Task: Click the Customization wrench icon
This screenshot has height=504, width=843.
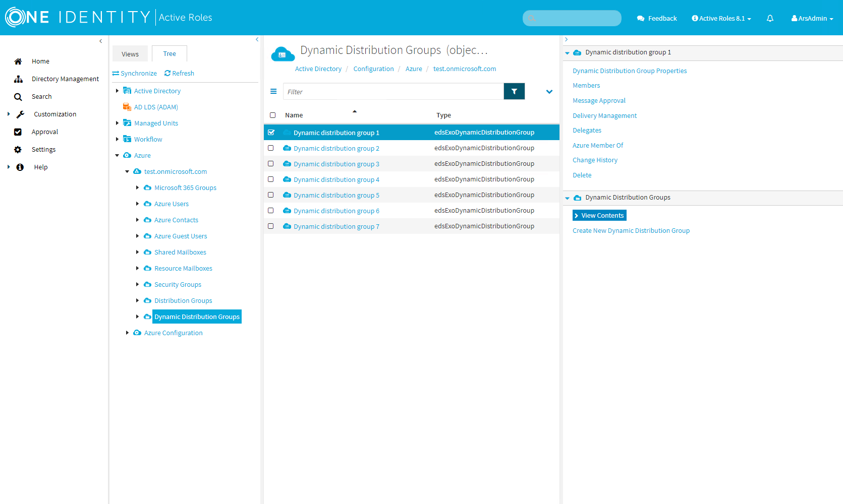Action: 20,114
